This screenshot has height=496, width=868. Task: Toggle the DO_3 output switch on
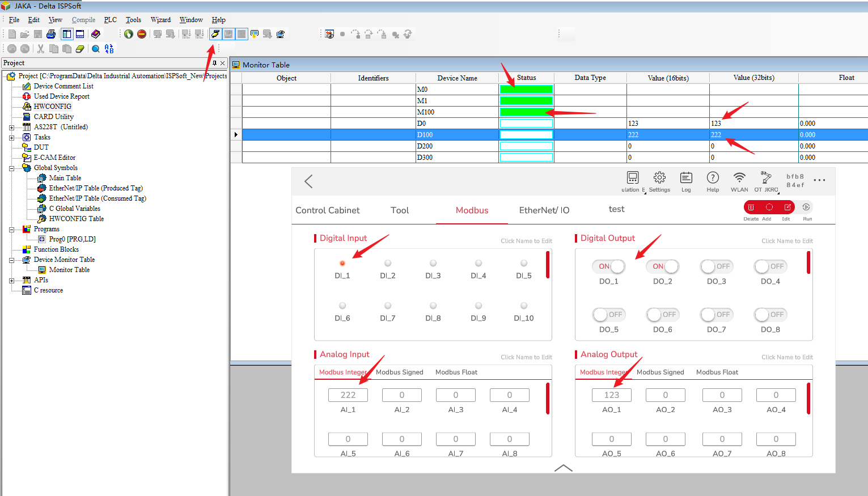(716, 266)
